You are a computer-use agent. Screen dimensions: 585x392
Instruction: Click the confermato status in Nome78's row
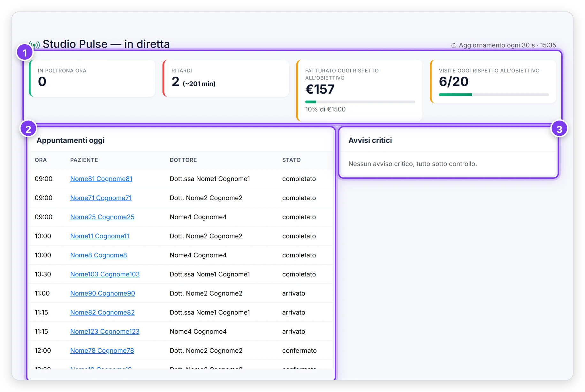[x=300, y=351]
